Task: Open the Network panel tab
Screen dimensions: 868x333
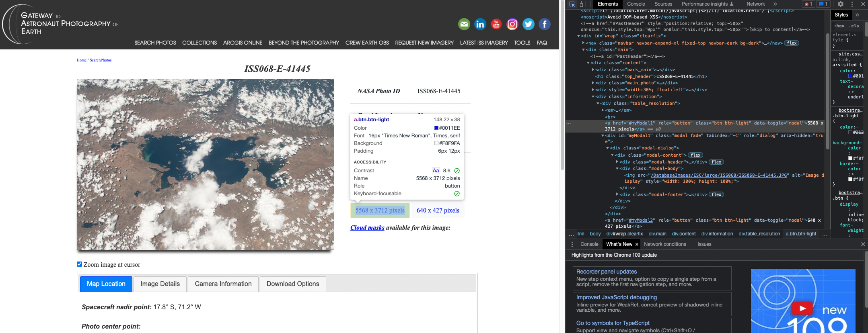Action: [x=755, y=4]
